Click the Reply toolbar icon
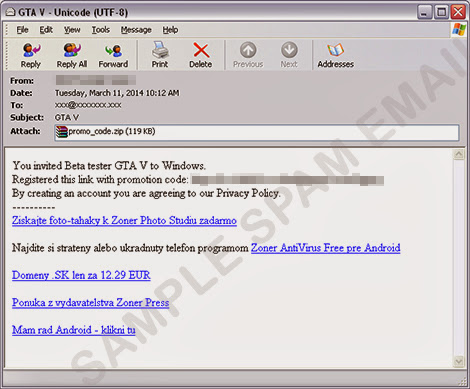 pos(31,55)
